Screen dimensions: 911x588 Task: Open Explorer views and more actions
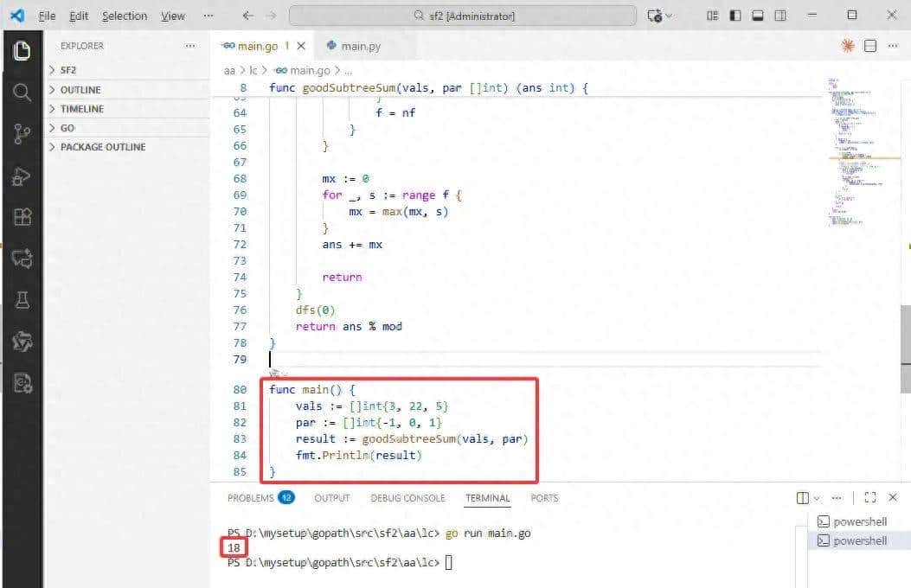coord(190,46)
